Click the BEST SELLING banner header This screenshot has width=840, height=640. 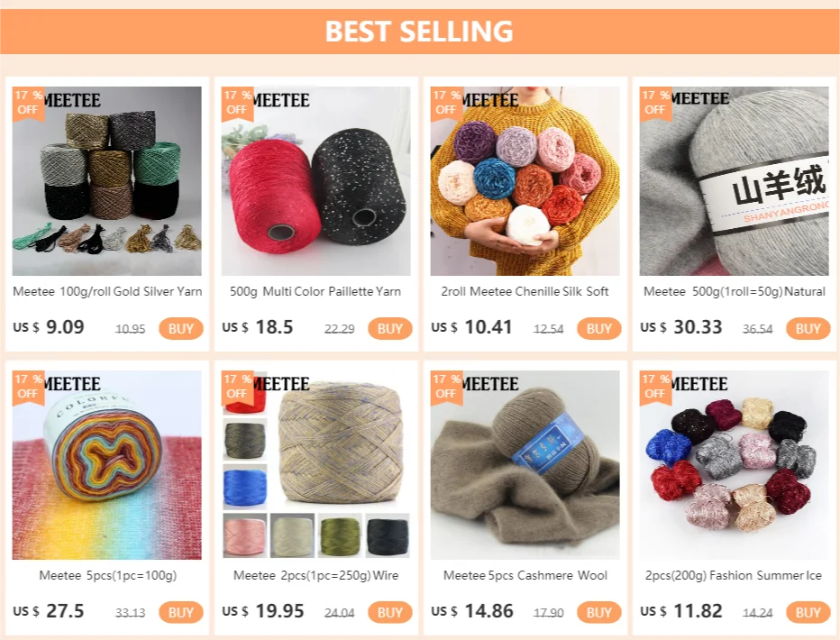point(420,31)
